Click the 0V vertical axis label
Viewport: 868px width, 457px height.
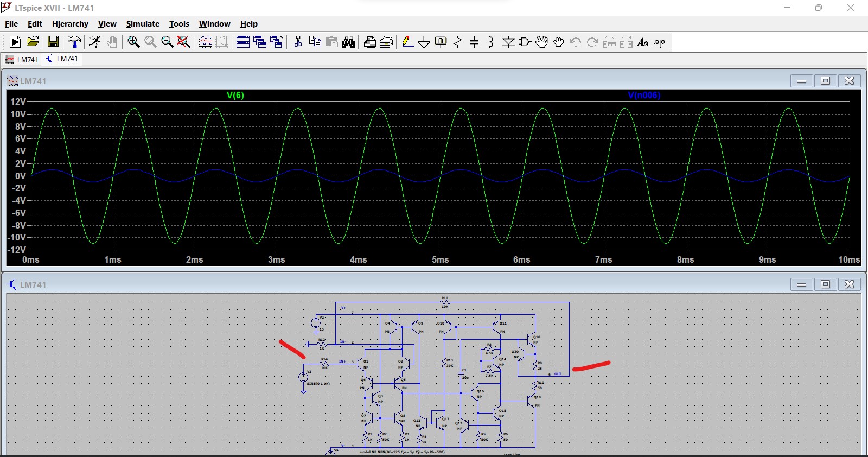pyautogui.click(x=20, y=176)
